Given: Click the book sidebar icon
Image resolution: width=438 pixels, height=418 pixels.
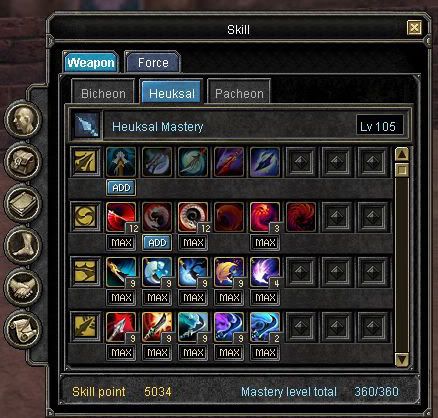Looking at the screenshot, I should [23, 203].
